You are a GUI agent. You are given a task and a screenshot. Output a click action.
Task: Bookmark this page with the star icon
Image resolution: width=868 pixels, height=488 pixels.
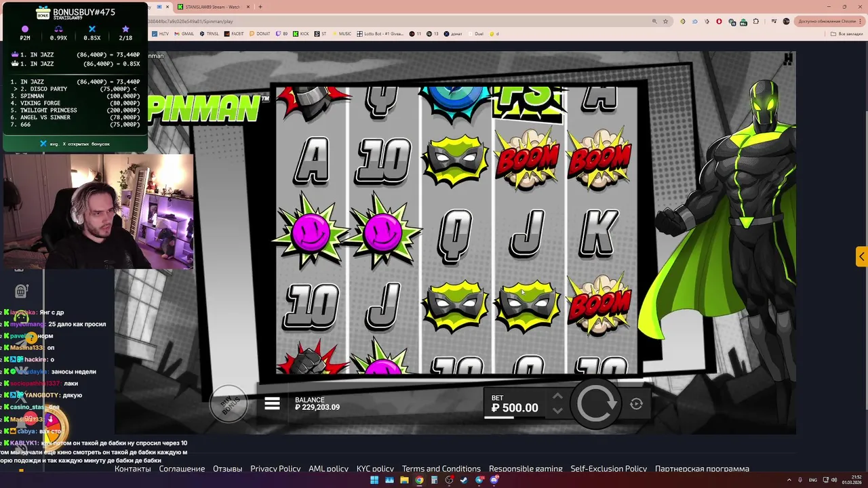point(666,22)
